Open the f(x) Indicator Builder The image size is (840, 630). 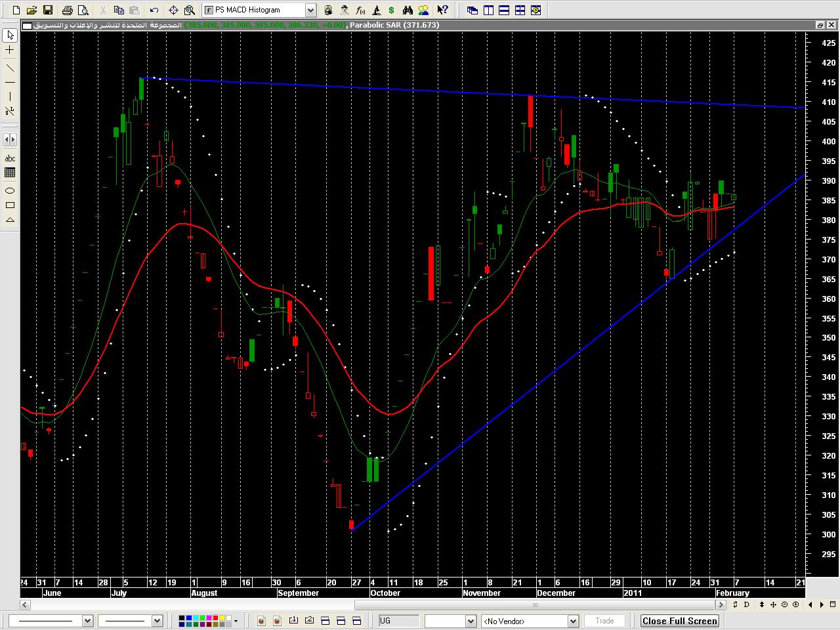click(360, 10)
